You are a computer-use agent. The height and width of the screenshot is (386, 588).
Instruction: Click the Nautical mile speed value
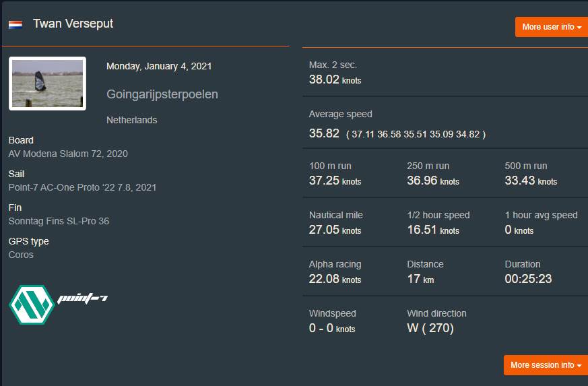(x=335, y=230)
